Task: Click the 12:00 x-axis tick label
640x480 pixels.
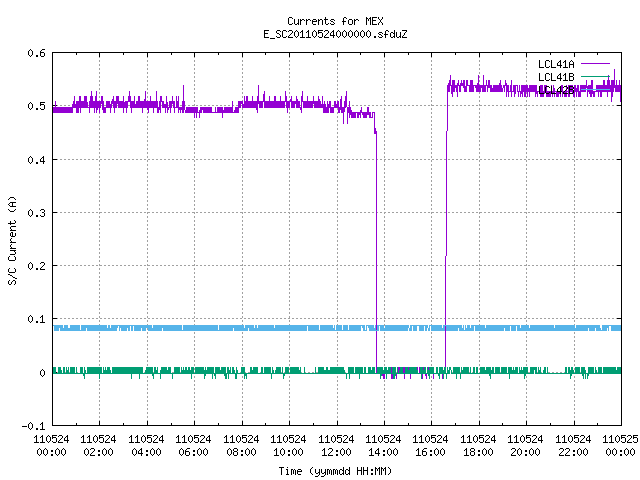Action: click(336, 452)
